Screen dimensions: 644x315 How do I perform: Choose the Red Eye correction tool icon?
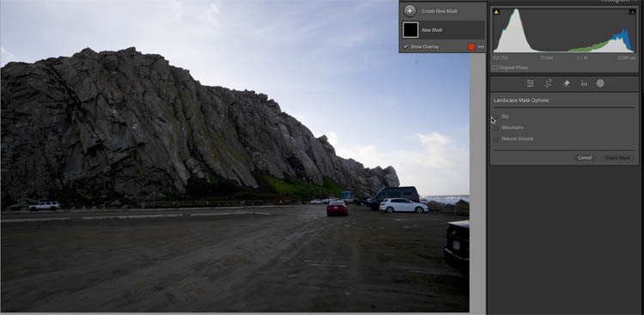pyautogui.click(x=584, y=84)
